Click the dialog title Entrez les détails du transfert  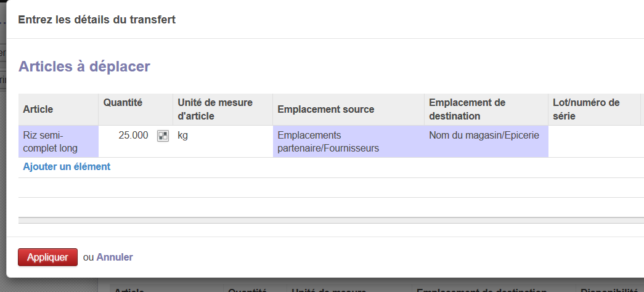(x=97, y=20)
